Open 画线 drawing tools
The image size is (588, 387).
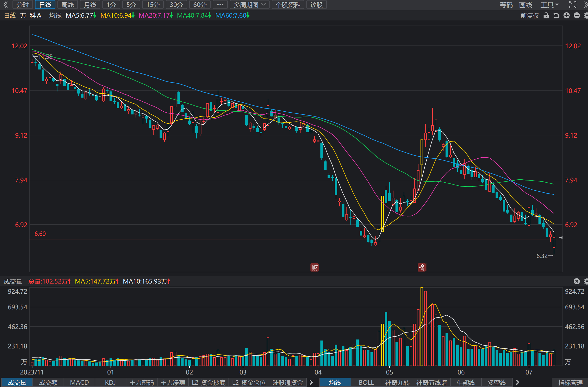coord(526,5)
